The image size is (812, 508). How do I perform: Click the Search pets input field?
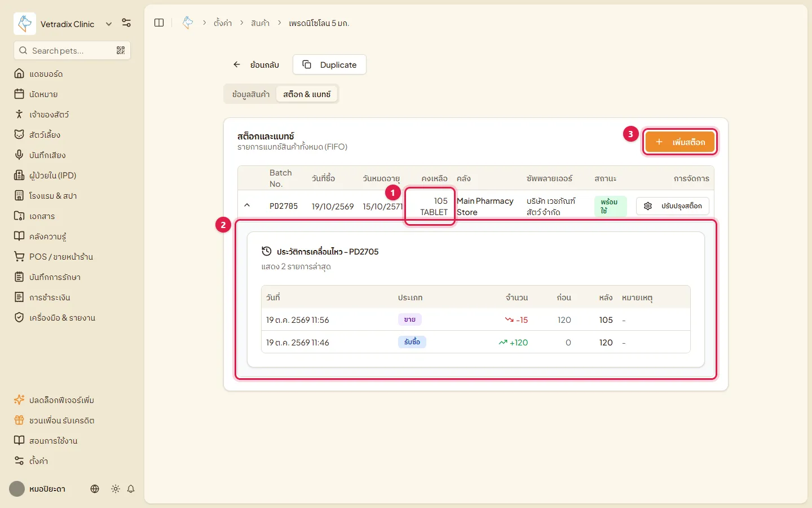[x=72, y=50]
